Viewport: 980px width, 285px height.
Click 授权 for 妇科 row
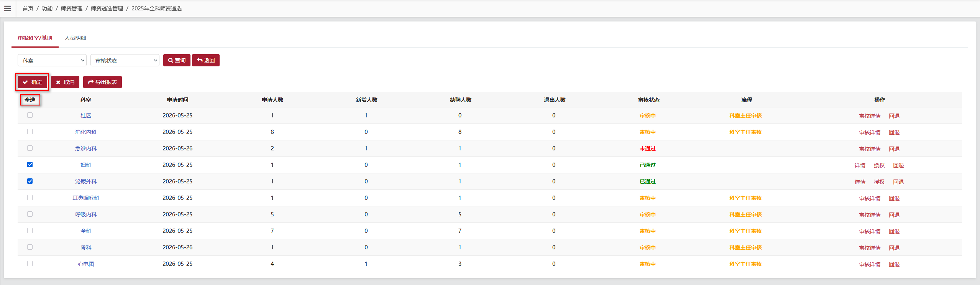[879, 165]
